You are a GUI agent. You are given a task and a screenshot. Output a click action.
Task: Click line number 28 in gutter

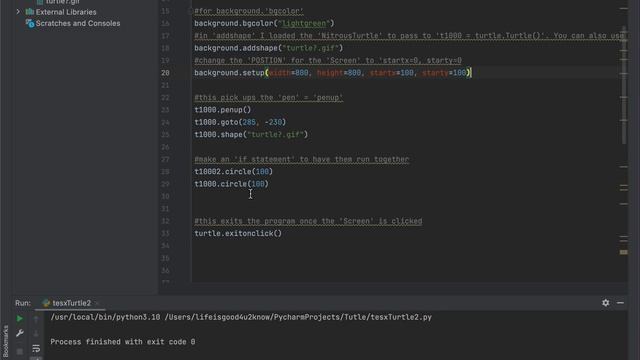(x=165, y=172)
